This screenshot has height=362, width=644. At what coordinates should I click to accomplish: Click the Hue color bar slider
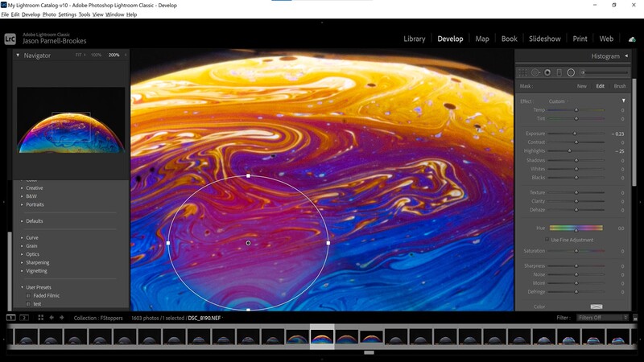coord(576,228)
